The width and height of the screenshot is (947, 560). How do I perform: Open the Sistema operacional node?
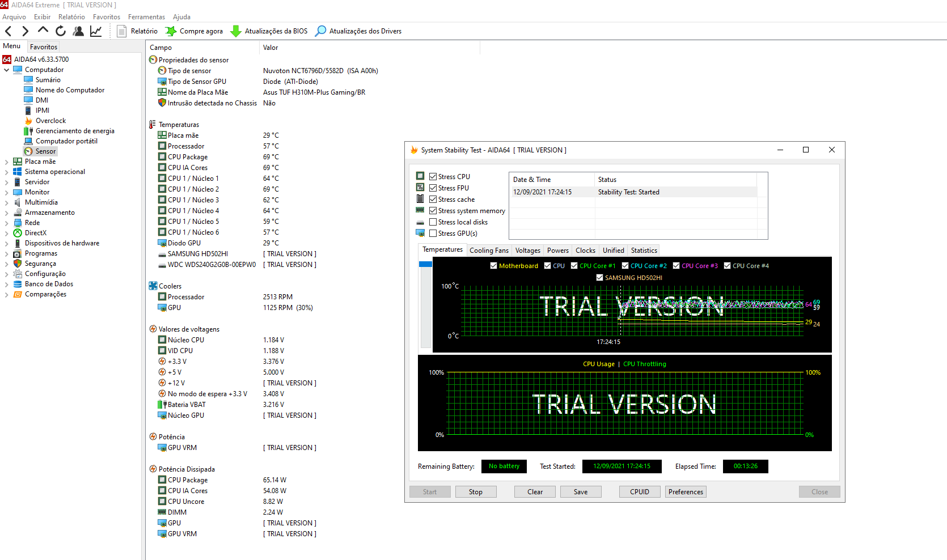(54, 172)
